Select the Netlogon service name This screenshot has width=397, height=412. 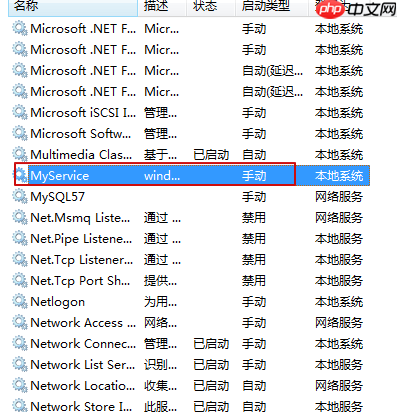[x=57, y=302]
